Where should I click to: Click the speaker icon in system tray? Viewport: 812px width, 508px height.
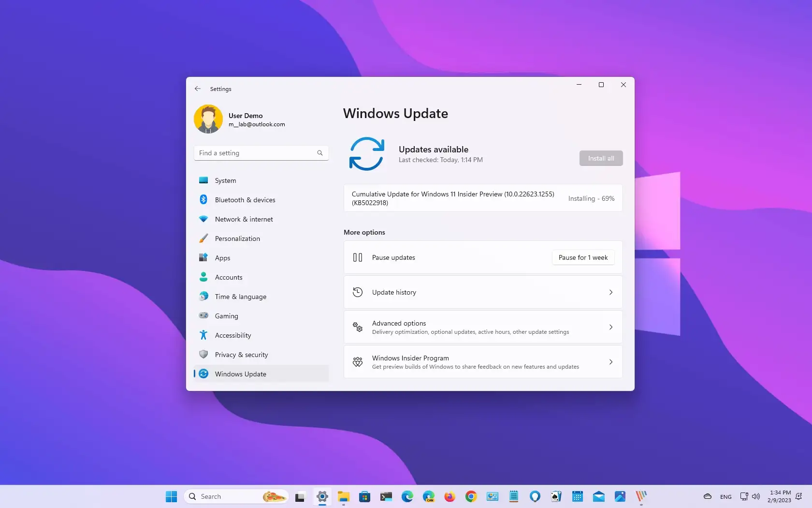755,496
